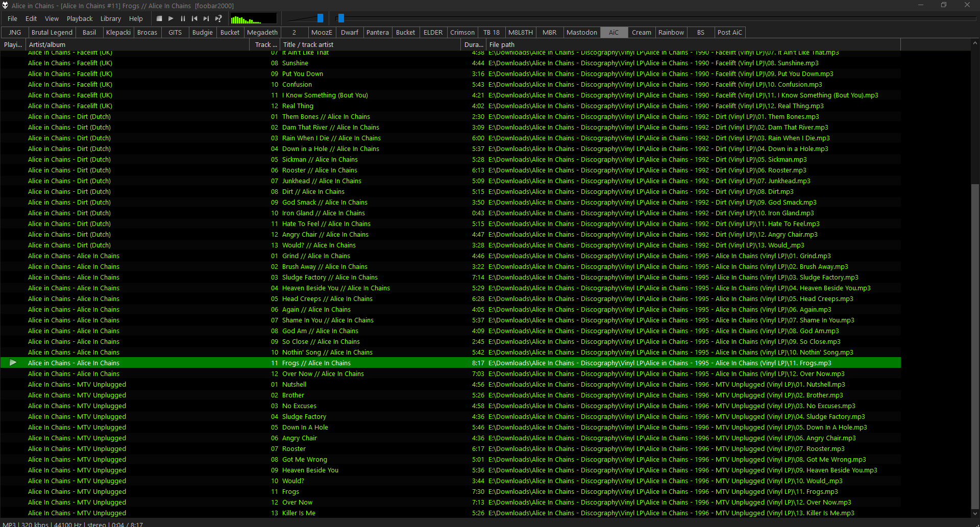The height and width of the screenshot is (527, 980).
Task: Switch to the MBR playlist tab
Action: click(550, 33)
